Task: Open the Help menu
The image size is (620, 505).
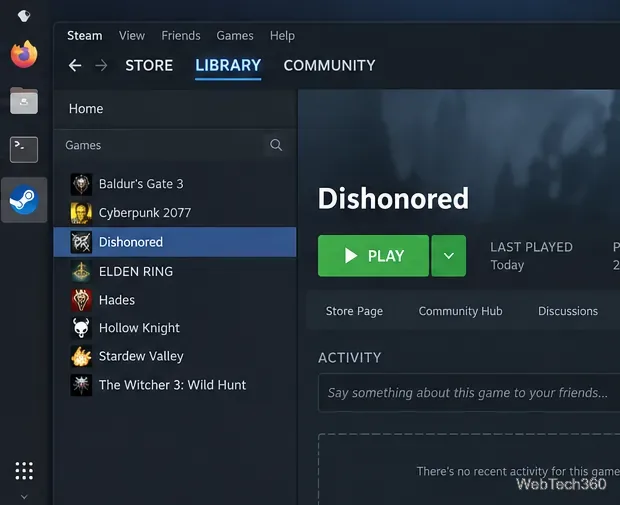Action: coord(282,36)
